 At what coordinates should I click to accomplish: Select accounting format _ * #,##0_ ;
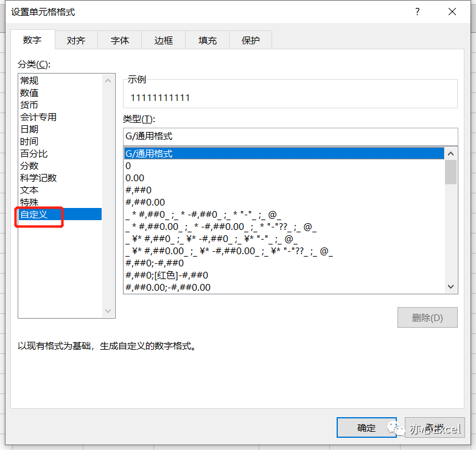tap(284, 215)
